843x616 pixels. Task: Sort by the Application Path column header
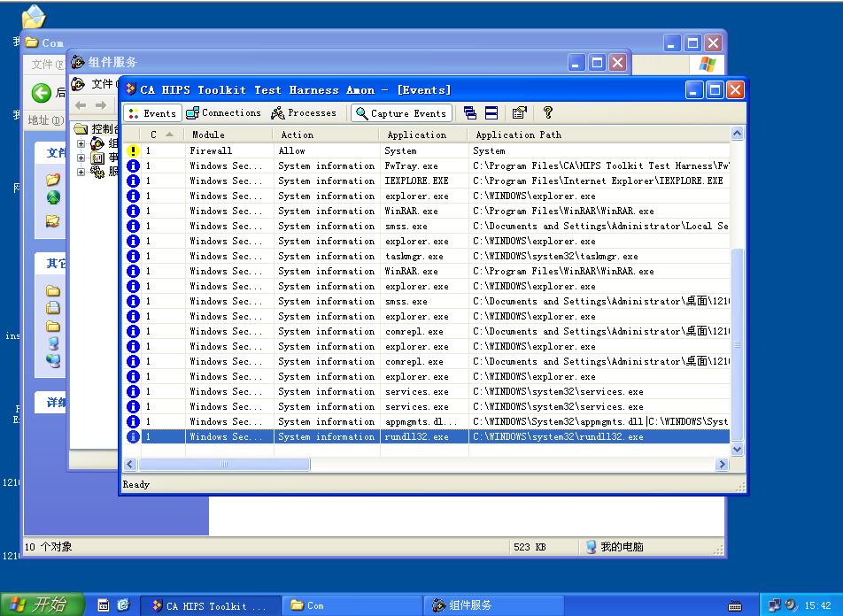click(598, 135)
